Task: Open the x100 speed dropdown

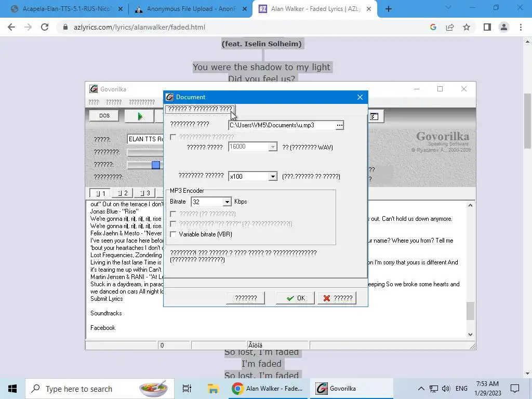Action: (273, 177)
